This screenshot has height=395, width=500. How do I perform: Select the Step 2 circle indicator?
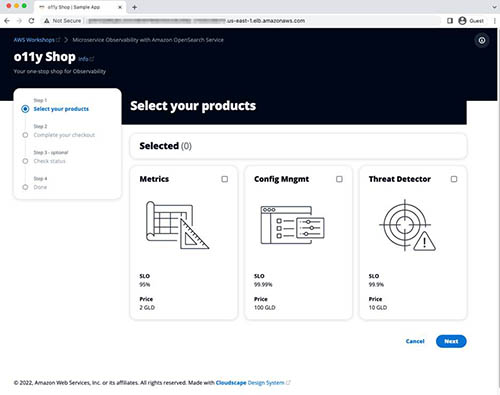click(25, 135)
